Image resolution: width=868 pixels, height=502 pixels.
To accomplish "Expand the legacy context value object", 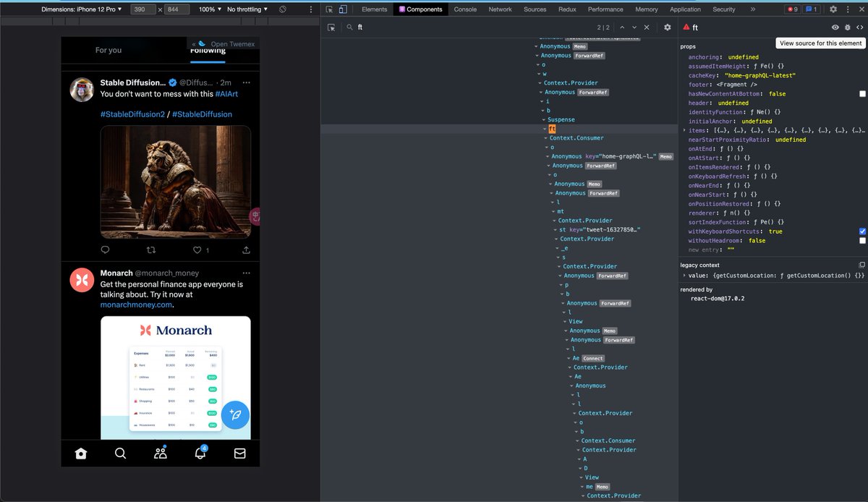I will click(x=684, y=275).
